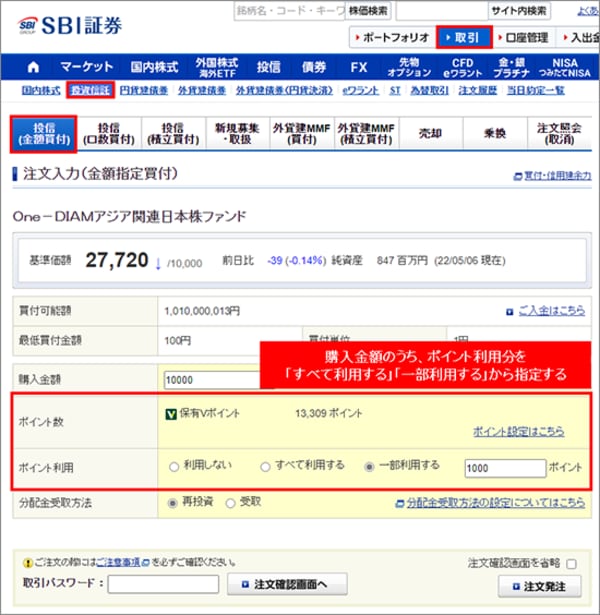Open 分配金受取方法の設定についてはこちら link

coord(496,503)
